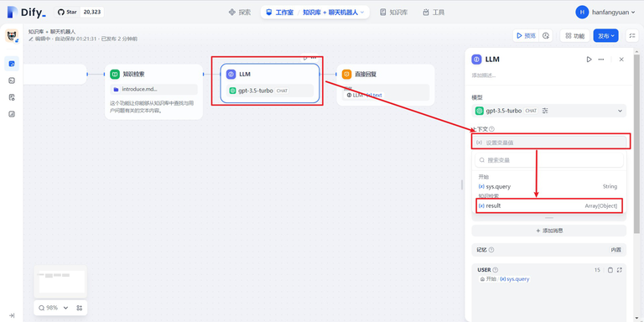Image resolution: width=644 pixels, height=322 pixels.
Task: Expand the USER prompt editor to fullscreen
Action: [620, 270]
